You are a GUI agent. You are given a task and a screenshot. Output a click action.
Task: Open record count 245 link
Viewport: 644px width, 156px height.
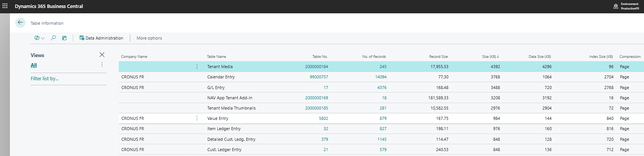383,67
